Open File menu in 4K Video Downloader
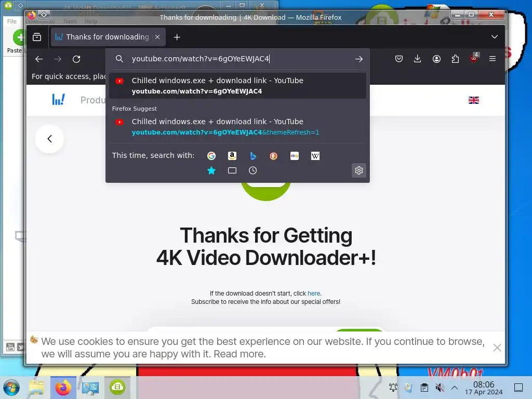532x399 pixels. 12,21
